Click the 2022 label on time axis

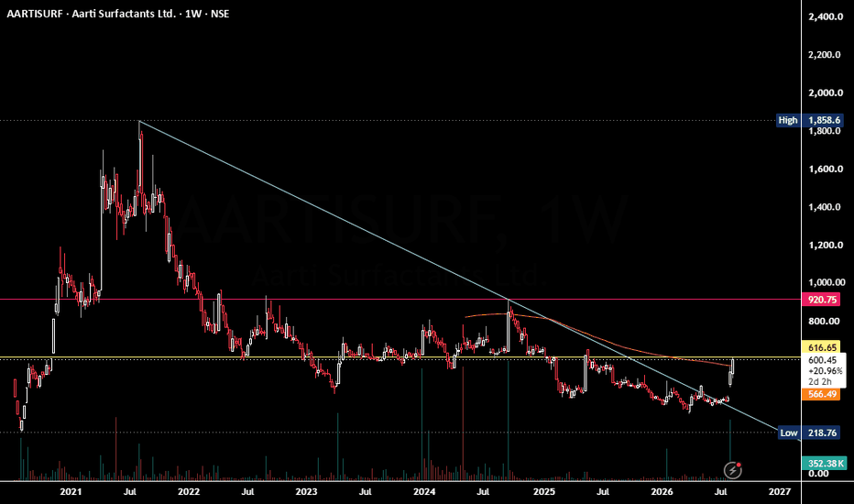point(189,491)
